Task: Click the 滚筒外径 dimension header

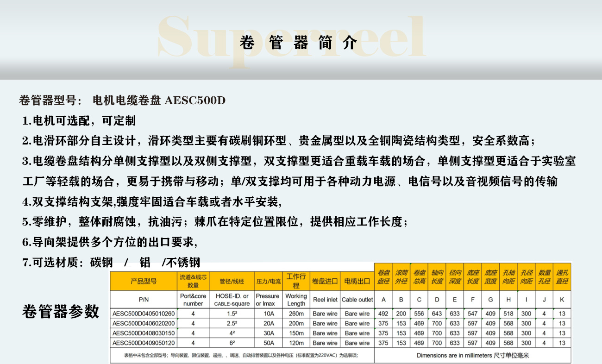Action: click(401, 277)
